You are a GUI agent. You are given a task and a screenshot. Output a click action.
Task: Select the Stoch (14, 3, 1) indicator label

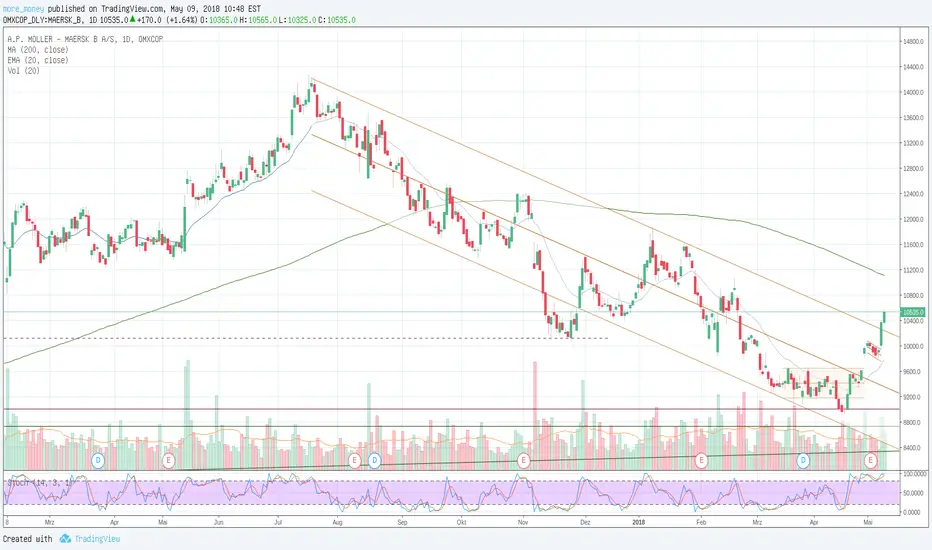coord(39,483)
